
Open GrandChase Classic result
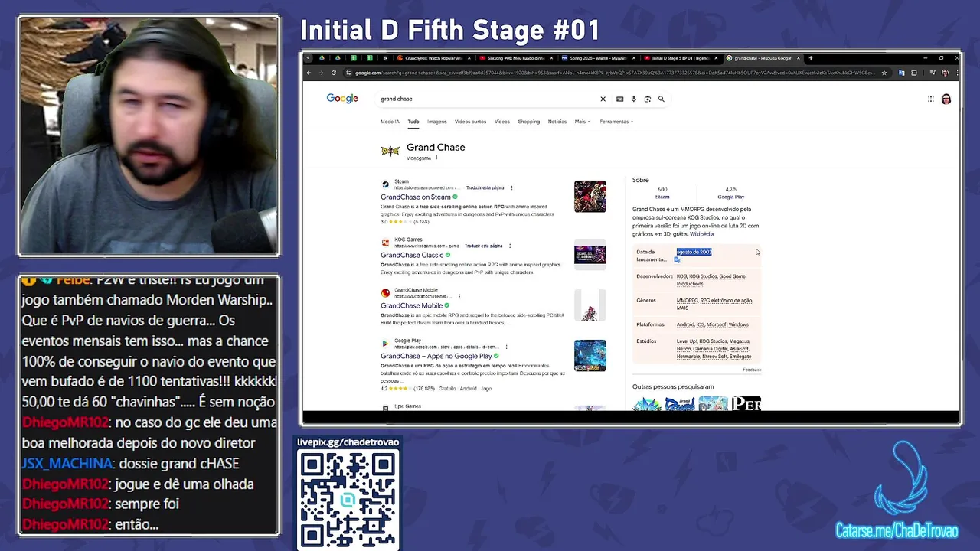412,255
